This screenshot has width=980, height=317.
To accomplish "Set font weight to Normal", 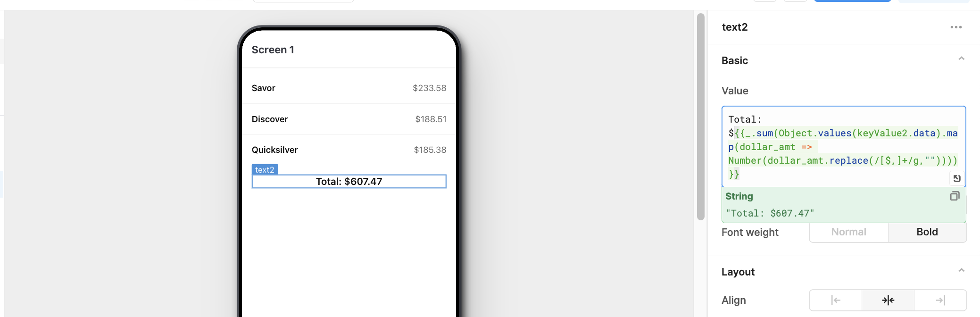I will (x=848, y=232).
